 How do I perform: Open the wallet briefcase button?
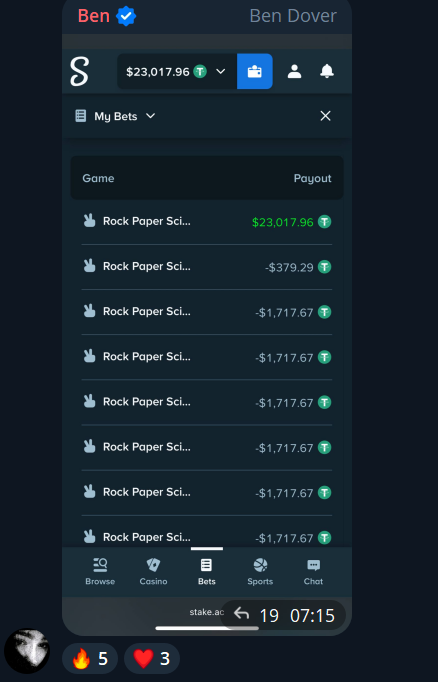click(254, 71)
